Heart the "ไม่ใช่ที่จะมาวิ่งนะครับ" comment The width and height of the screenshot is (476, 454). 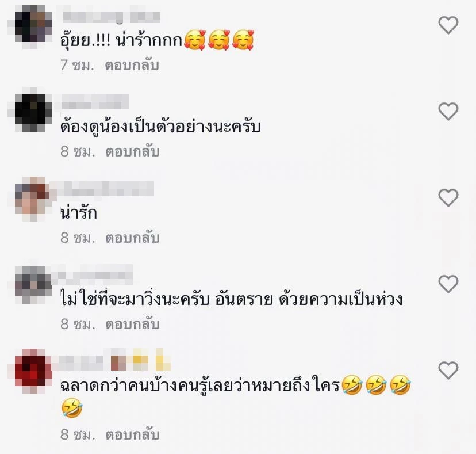click(x=448, y=284)
